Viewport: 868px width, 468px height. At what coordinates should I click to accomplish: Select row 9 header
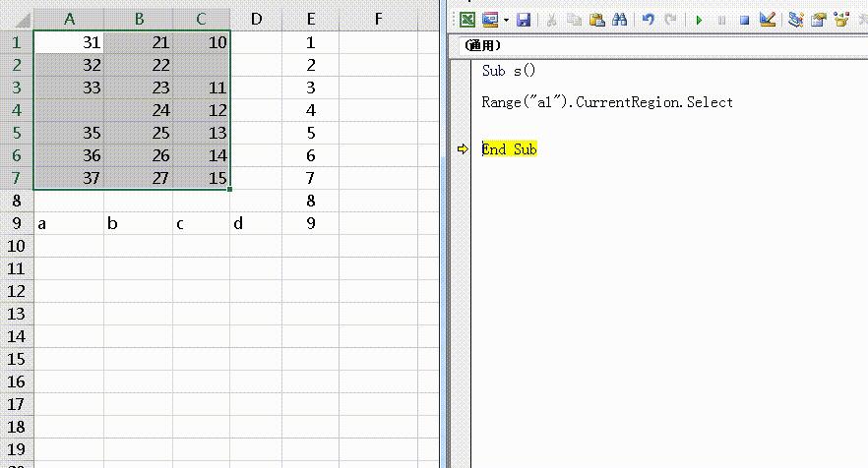[x=17, y=223]
